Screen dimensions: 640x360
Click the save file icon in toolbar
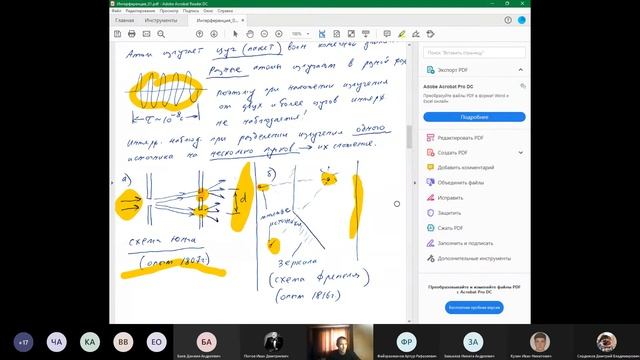click(x=118, y=34)
